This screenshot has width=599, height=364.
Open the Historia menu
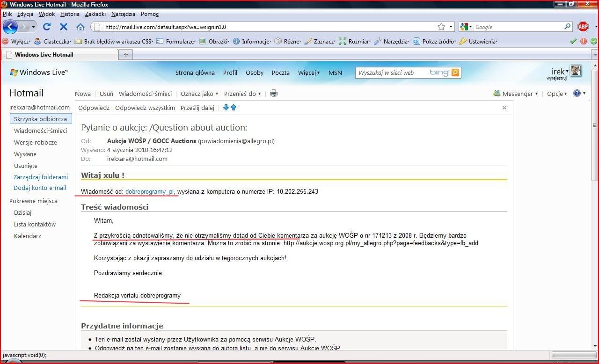pos(70,14)
